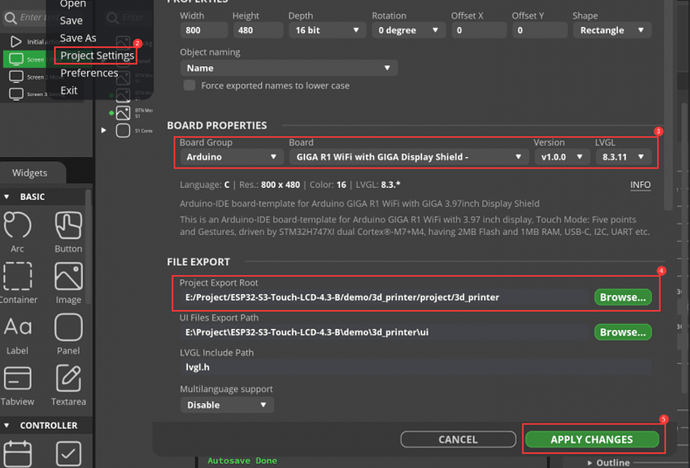This screenshot has width=690, height=468.
Task: Open the Depth 16 bit dropdown
Action: 327,30
